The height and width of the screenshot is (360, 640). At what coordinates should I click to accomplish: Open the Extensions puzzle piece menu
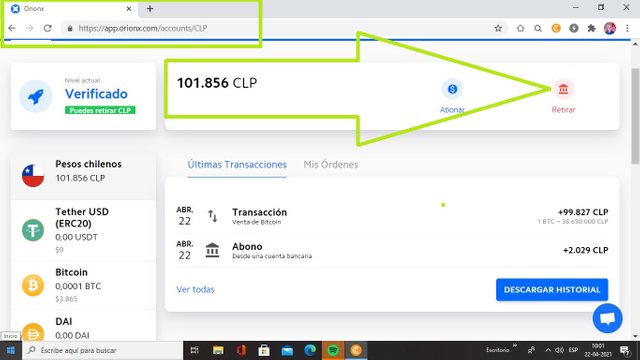(591, 28)
